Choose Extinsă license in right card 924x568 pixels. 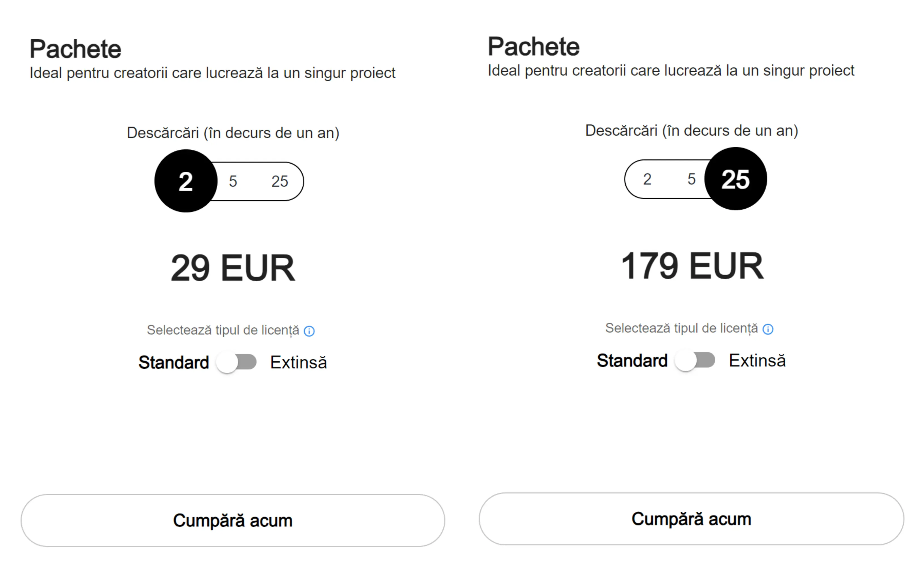tap(757, 361)
